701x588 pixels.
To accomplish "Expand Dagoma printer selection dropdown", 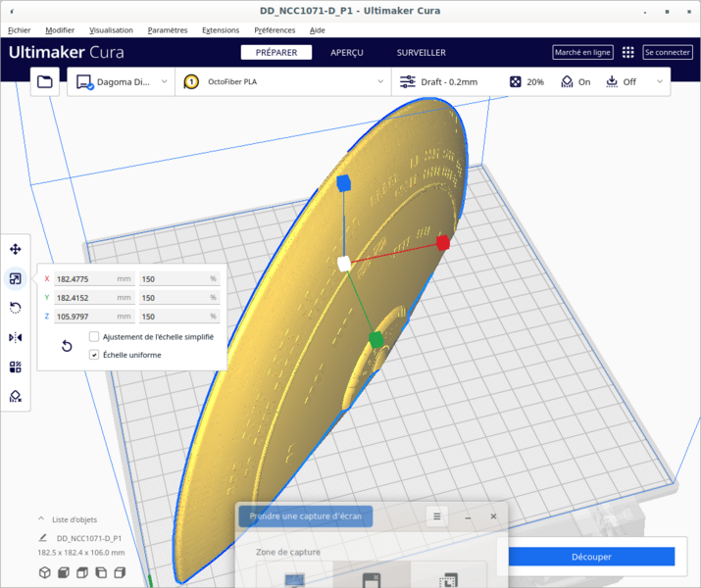I will click(x=164, y=81).
